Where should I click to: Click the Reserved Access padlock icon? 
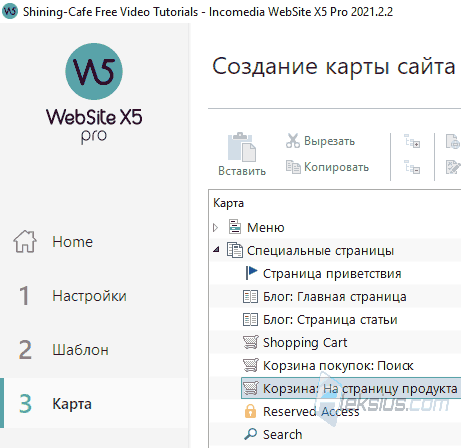click(250, 411)
